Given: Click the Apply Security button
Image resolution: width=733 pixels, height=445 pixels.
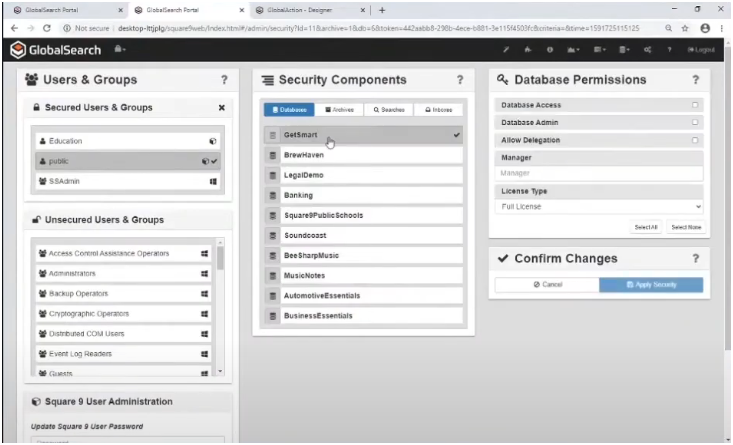Looking at the screenshot, I should (x=650, y=285).
